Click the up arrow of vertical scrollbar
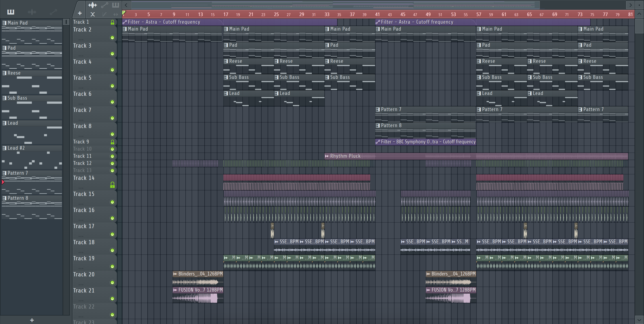The width and height of the screenshot is (644, 324). (639, 14)
